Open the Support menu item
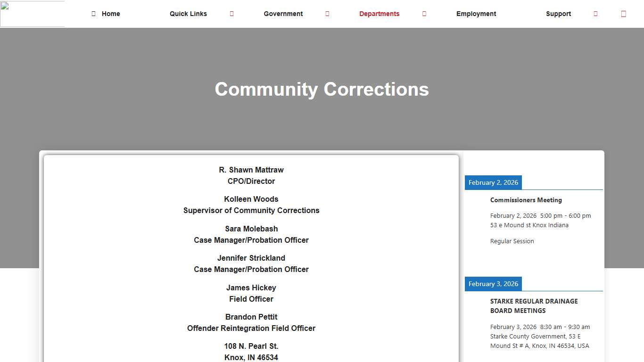Viewport: 644px width, 362px height. click(x=558, y=14)
